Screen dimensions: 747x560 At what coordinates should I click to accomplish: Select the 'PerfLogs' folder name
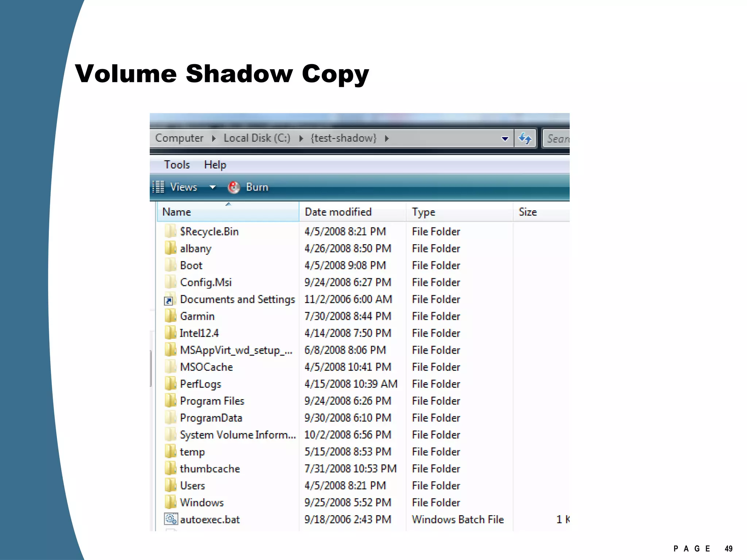[x=201, y=384]
